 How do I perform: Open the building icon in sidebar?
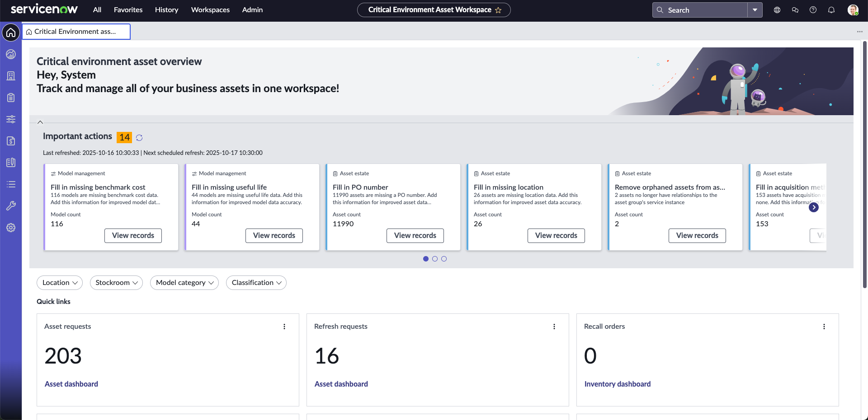pyautogui.click(x=11, y=76)
